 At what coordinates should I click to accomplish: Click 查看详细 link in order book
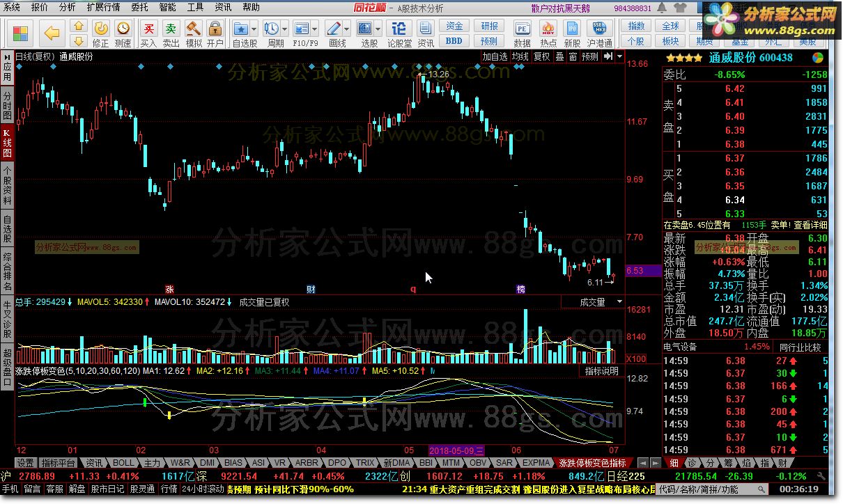pyautogui.click(x=810, y=225)
